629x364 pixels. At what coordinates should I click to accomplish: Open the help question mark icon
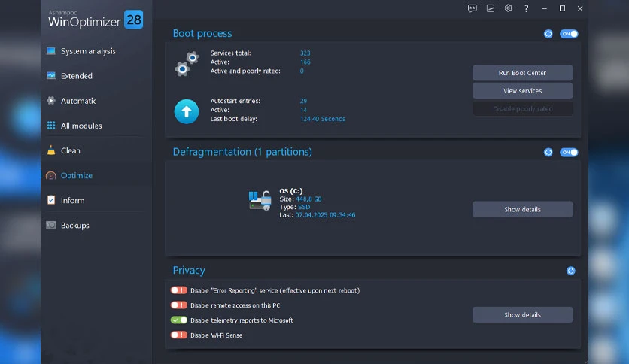527,8
